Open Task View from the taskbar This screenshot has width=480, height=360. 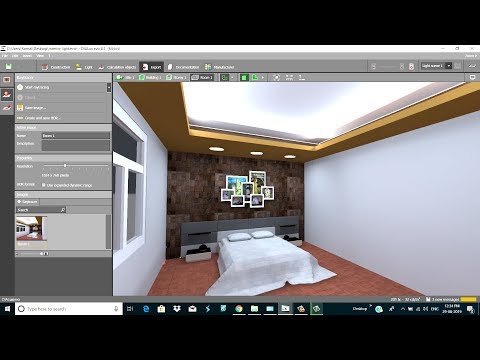(130, 309)
